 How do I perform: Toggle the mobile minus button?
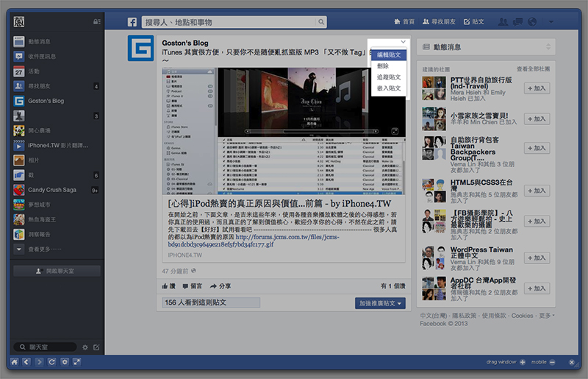click(552, 362)
